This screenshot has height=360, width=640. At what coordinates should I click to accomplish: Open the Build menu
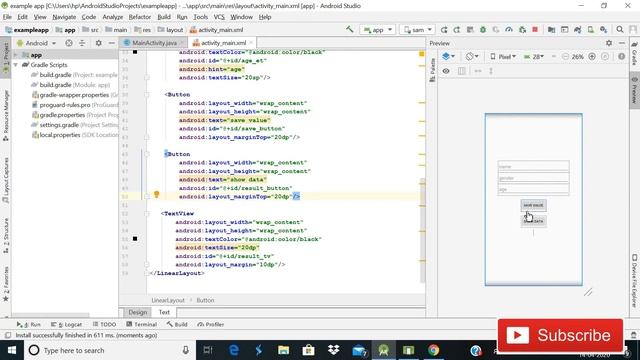(164, 17)
